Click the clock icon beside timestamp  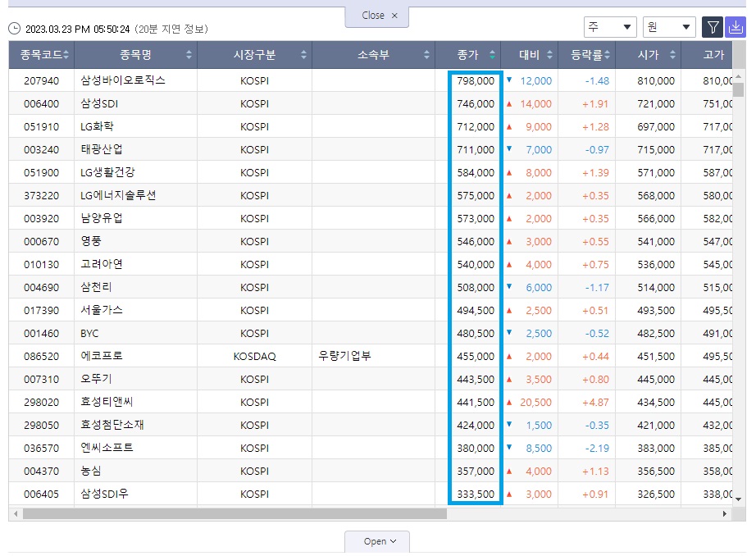pyautogui.click(x=15, y=29)
